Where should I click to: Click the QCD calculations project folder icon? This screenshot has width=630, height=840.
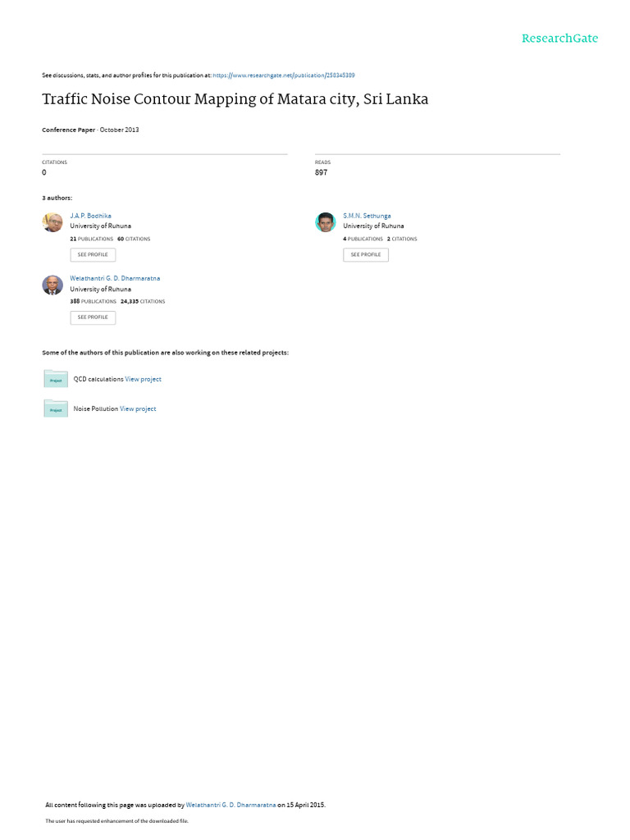tap(56, 379)
